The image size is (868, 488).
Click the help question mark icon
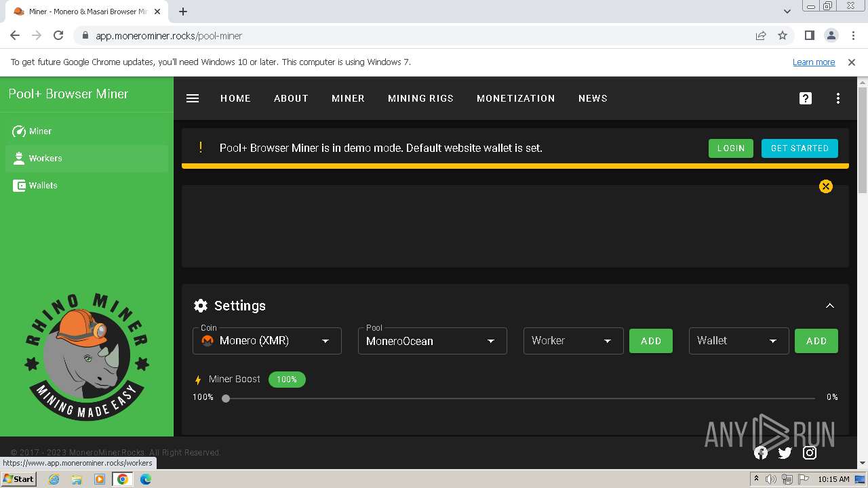pos(806,98)
